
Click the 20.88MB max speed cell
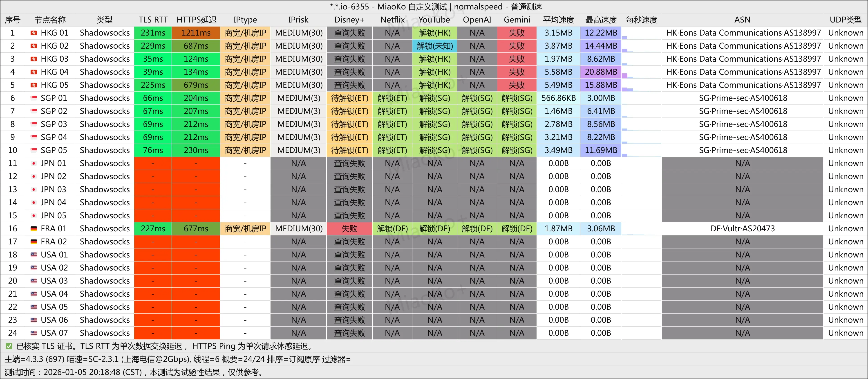[x=601, y=72]
